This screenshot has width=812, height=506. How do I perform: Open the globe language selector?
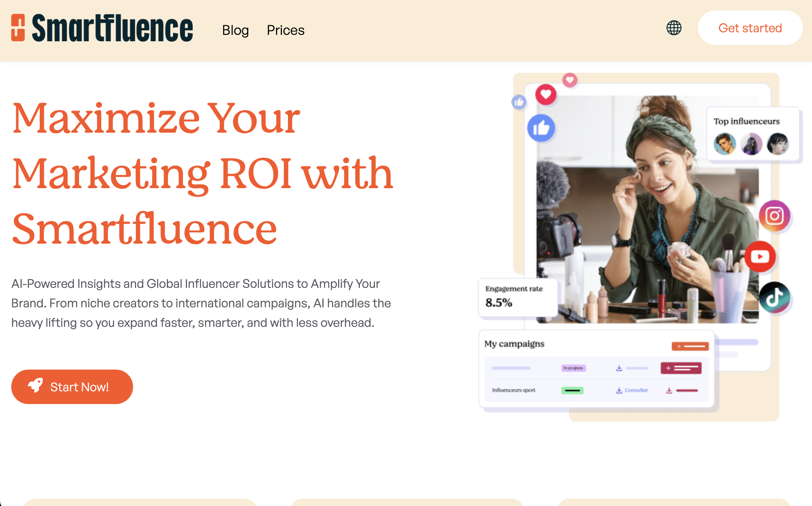[674, 28]
